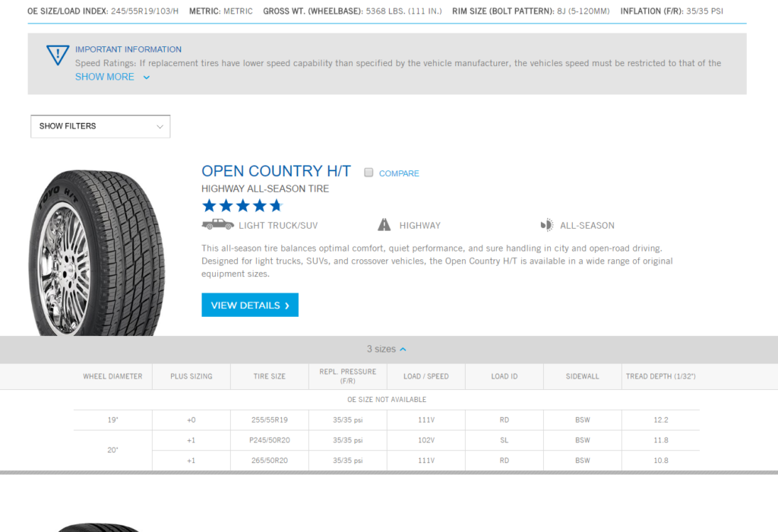Select the P245/50R20 tire size cell

point(270,440)
